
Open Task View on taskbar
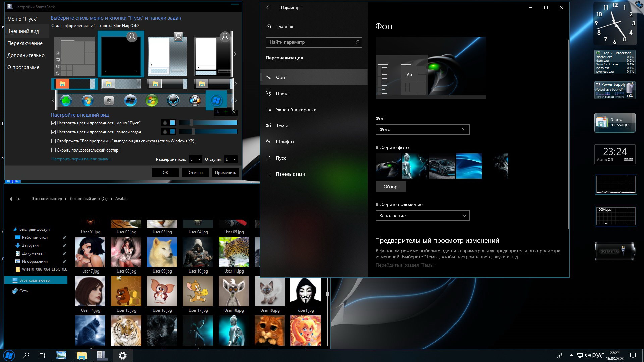[x=42, y=356]
